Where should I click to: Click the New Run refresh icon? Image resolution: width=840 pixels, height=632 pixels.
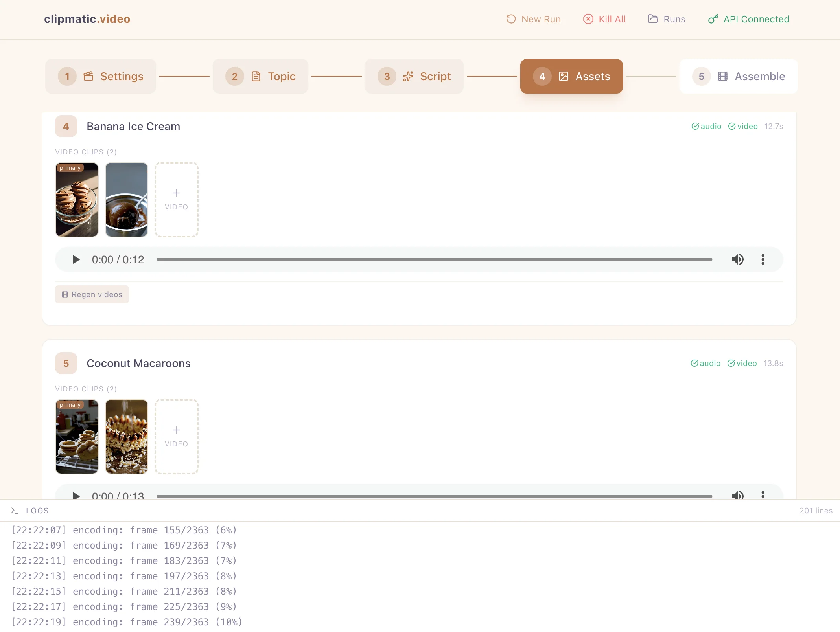511,19
